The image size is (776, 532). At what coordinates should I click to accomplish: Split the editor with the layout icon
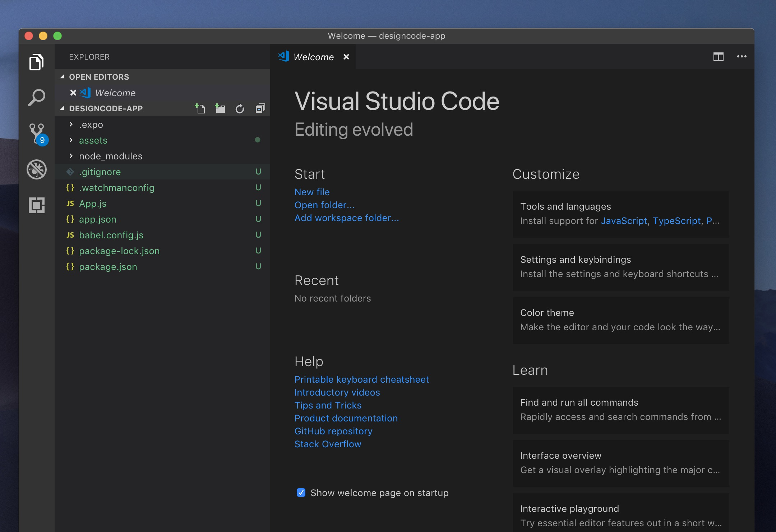tap(718, 57)
